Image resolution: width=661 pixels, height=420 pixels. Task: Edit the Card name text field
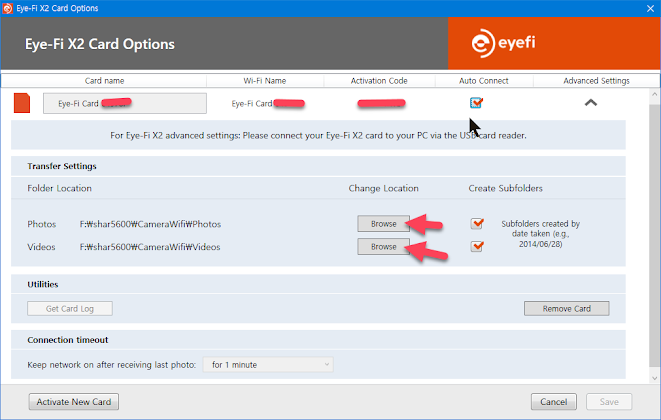(125, 103)
